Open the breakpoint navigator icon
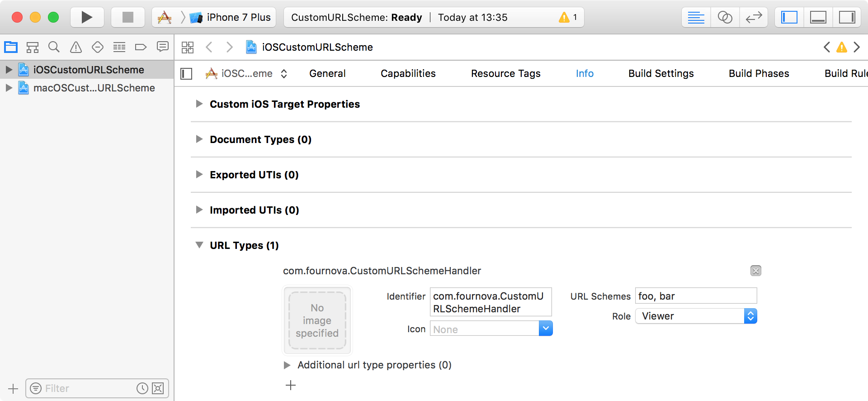 coord(141,47)
